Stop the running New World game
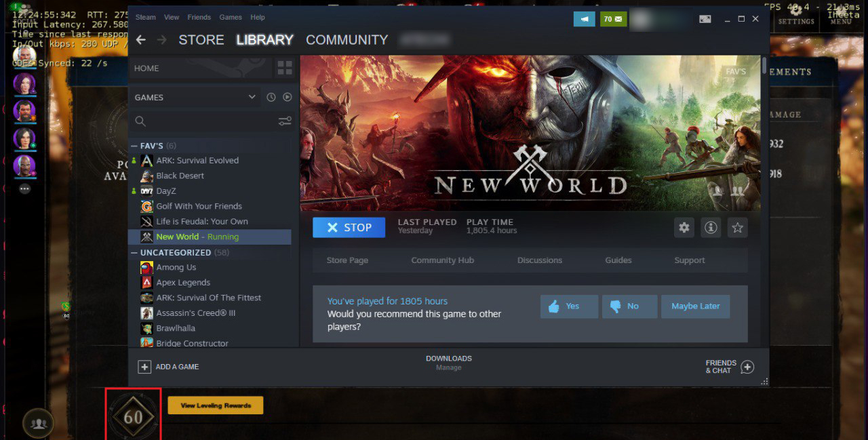This screenshot has width=868, height=440. pyautogui.click(x=349, y=228)
